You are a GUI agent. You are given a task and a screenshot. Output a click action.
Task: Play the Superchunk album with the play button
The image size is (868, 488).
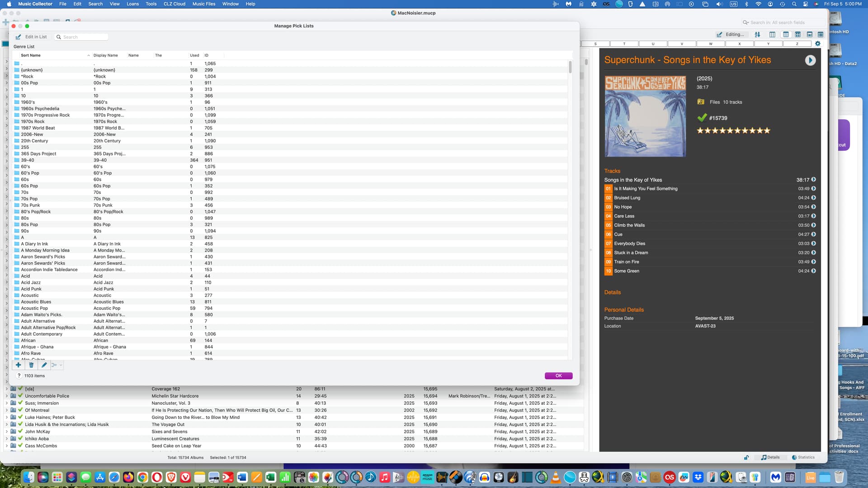pos(810,61)
